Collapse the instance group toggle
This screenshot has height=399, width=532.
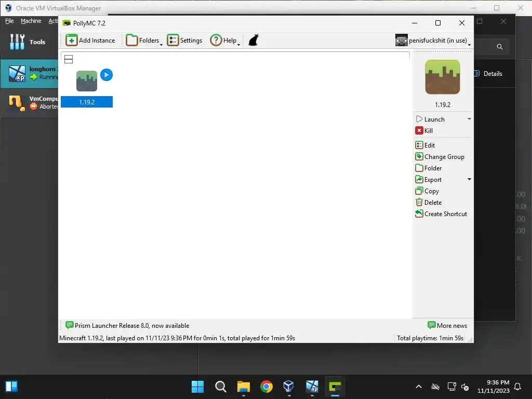click(69, 59)
